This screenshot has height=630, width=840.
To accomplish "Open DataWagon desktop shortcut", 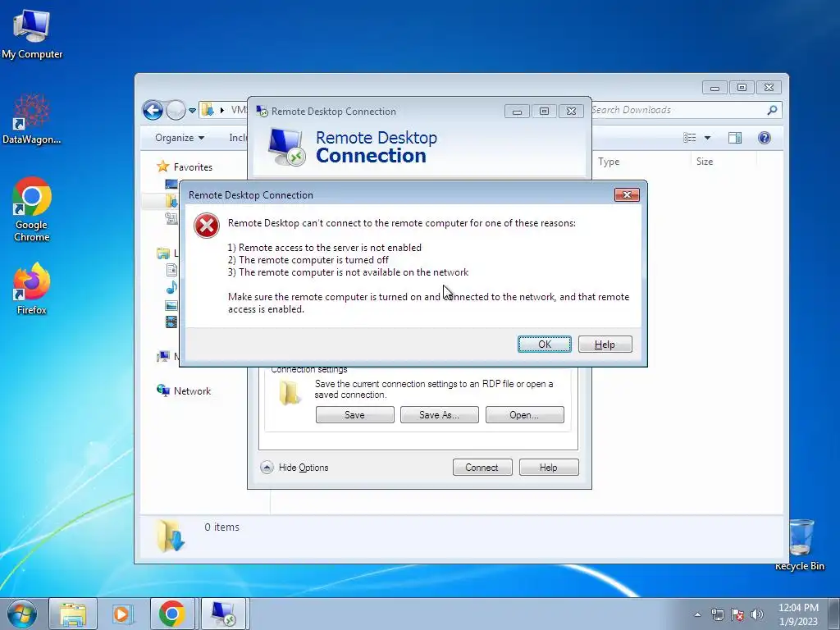I will pos(32,119).
